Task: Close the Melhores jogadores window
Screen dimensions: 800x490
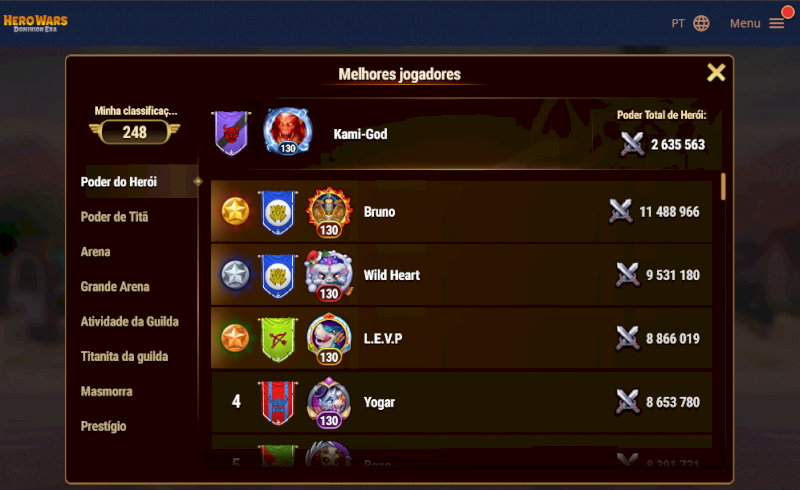Action: pos(716,72)
